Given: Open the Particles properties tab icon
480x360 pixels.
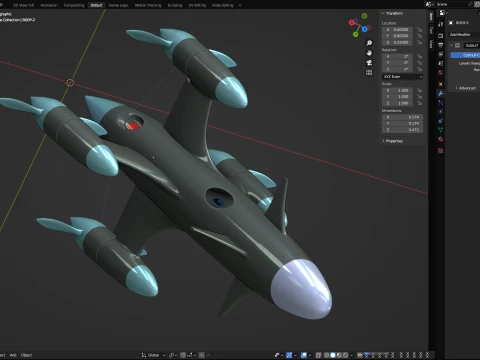Looking at the screenshot, I should 441,103.
